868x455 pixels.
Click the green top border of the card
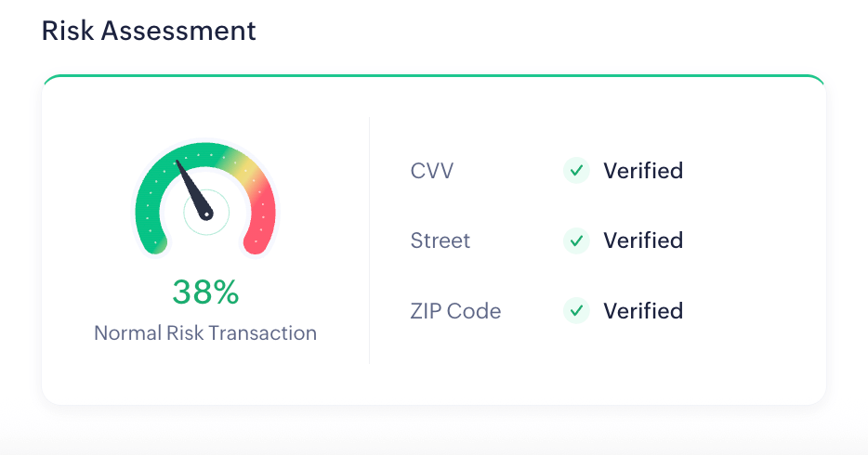(x=434, y=76)
